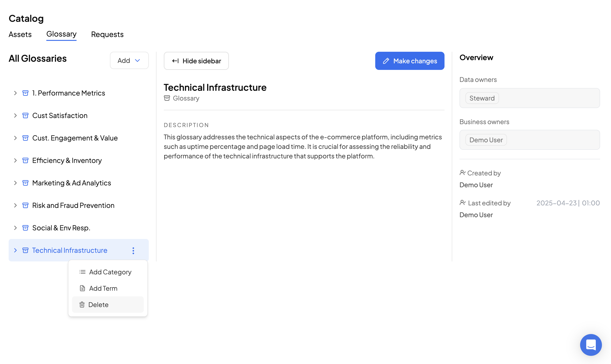The width and height of the screenshot is (611, 364).
Task: Click Hide sidebar button
Action: [x=196, y=61]
